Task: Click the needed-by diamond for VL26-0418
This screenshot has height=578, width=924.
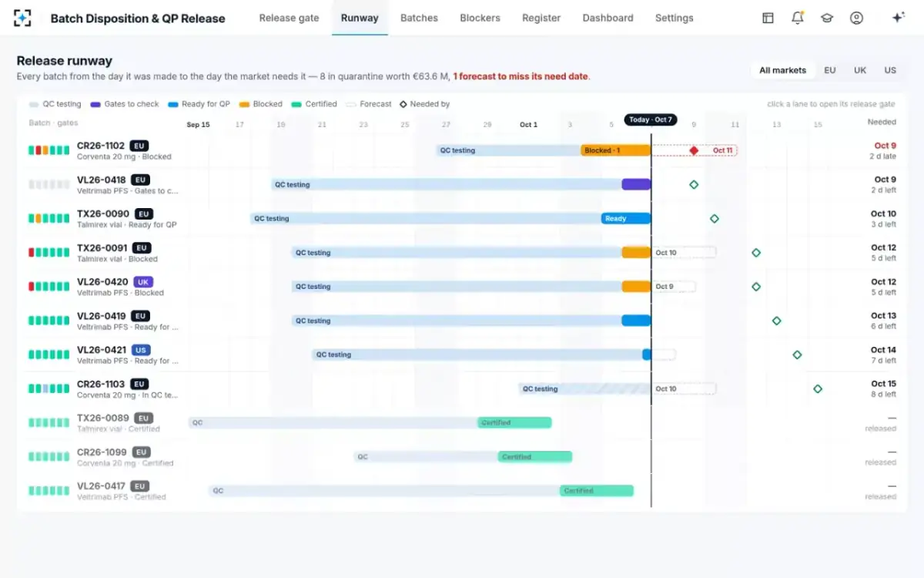Action: click(694, 184)
